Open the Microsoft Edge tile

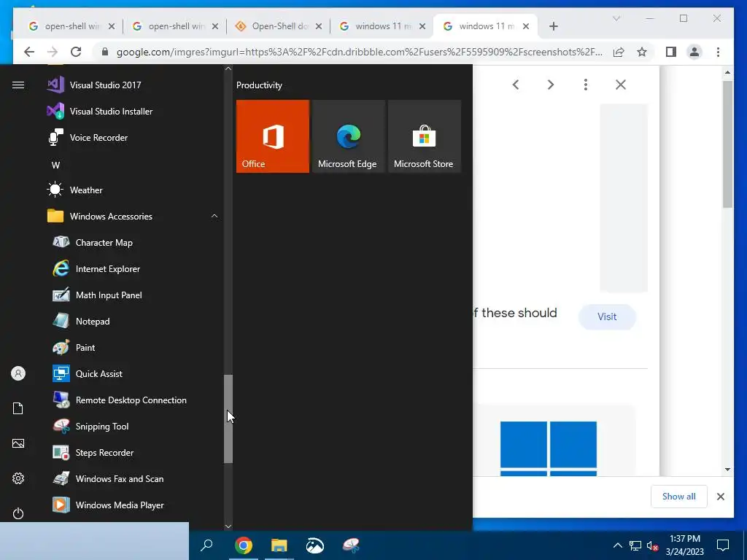pos(349,136)
